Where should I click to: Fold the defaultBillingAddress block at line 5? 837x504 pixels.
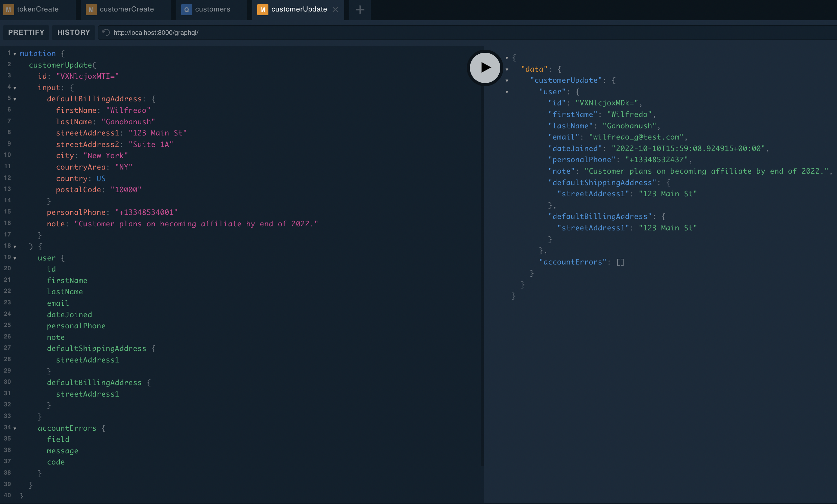(x=15, y=99)
